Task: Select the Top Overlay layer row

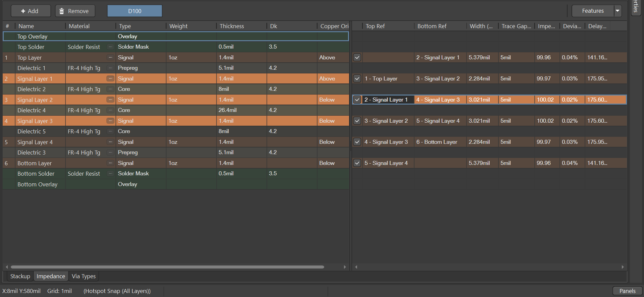Action: click(176, 36)
